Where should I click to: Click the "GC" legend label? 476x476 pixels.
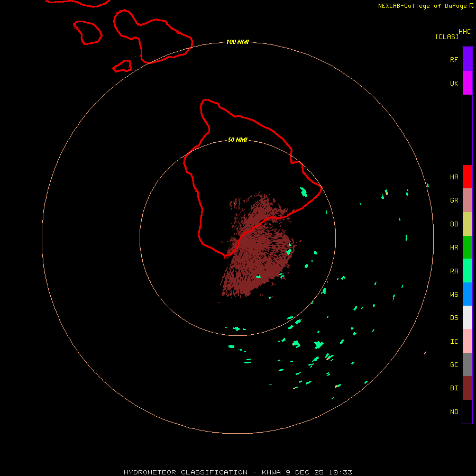454,364
